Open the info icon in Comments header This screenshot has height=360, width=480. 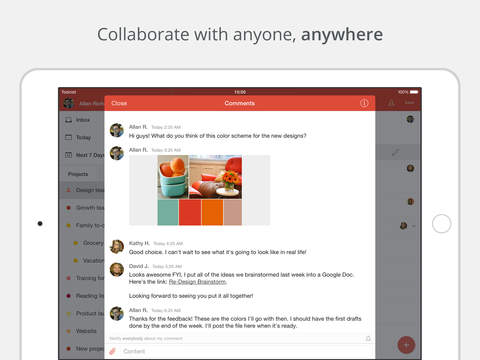[364, 103]
